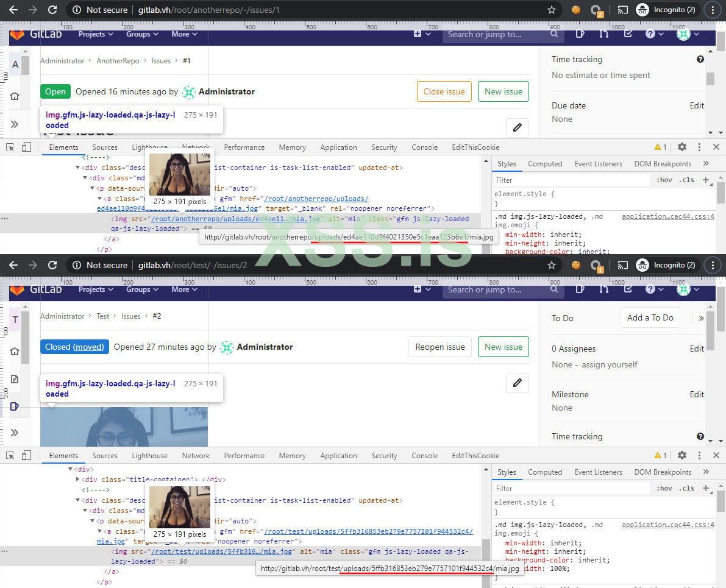This screenshot has height=588, width=726.
Task: Open application…cac44.css:4 source link in anotherrepo DevTools
Action: tap(667, 216)
